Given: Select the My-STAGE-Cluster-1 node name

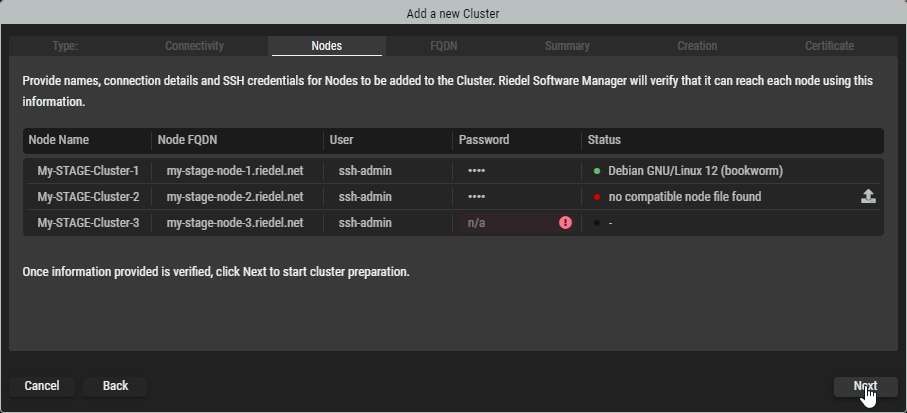Looking at the screenshot, I should [88, 171].
